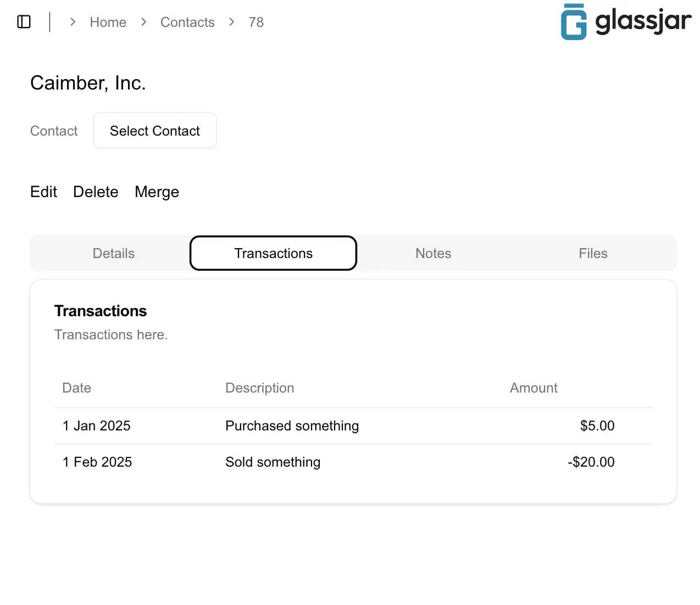
Task: Open the Notes tab
Action: [x=433, y=253]
